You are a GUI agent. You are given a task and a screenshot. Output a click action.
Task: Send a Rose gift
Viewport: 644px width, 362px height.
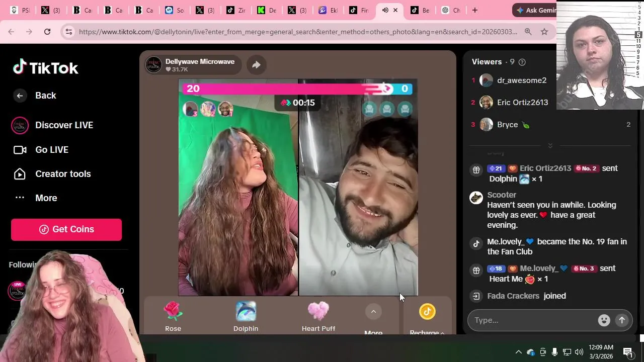coord(173,317)
